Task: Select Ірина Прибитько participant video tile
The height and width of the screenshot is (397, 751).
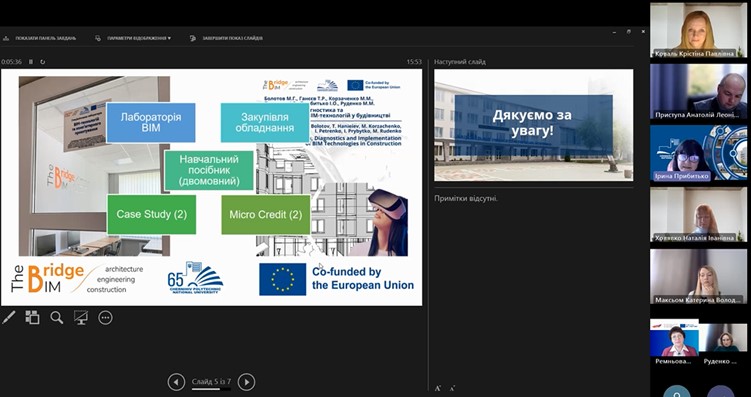Action: (698, 153)
